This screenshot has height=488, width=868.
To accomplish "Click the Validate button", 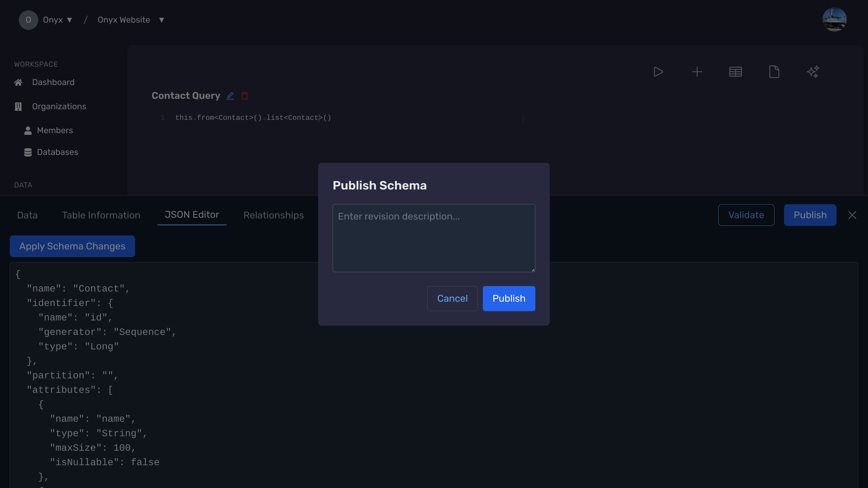I will tap(746, 215).
